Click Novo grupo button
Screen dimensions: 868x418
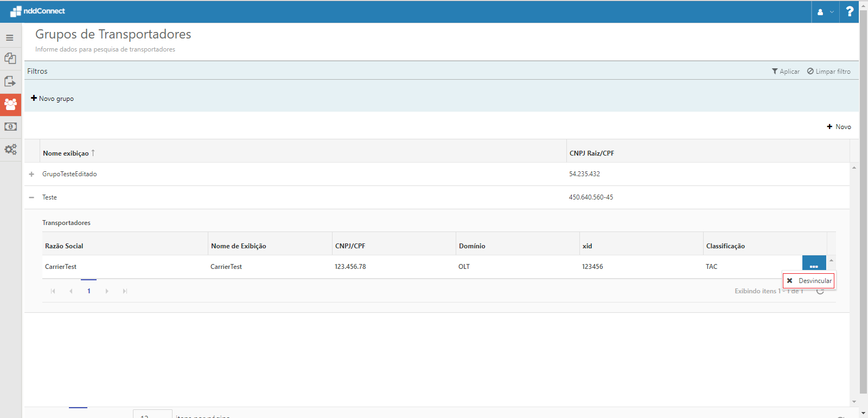(x=53, y=99)
